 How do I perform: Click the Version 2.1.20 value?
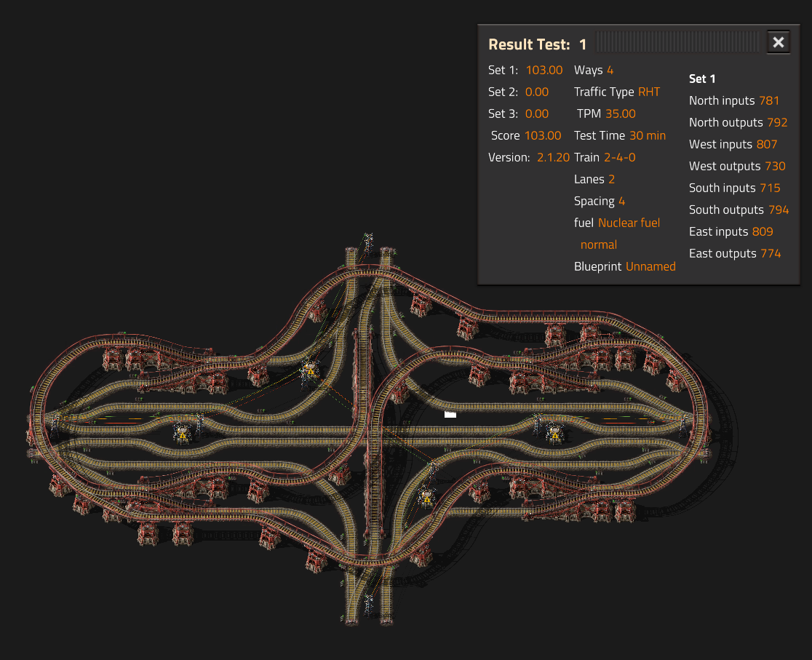click(x=553, y=157)
